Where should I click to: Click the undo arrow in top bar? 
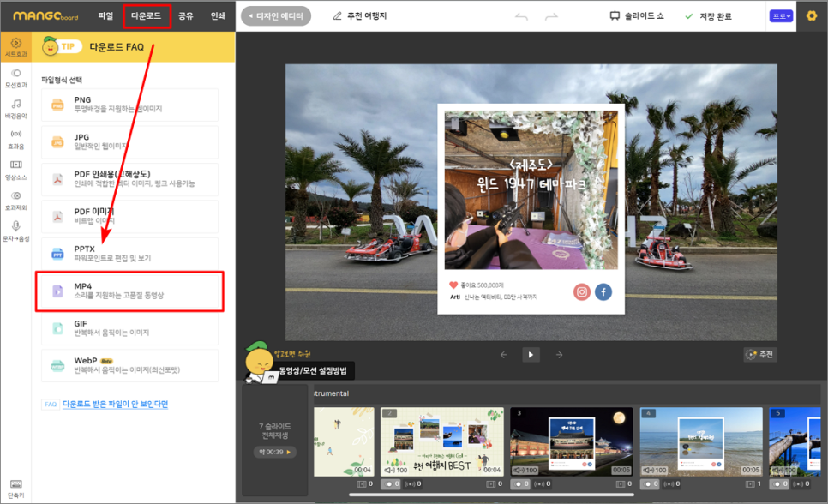point(521,17)
